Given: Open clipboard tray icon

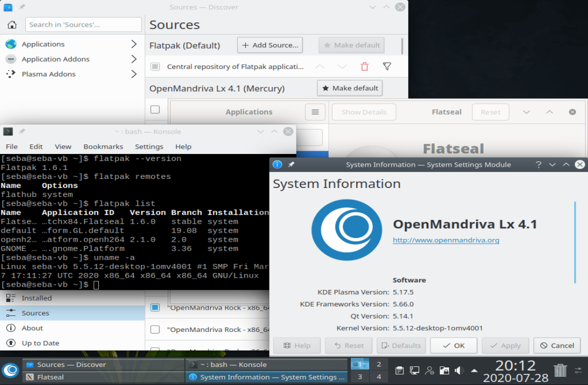Looking at the screenshot, I should coord(400,371).
